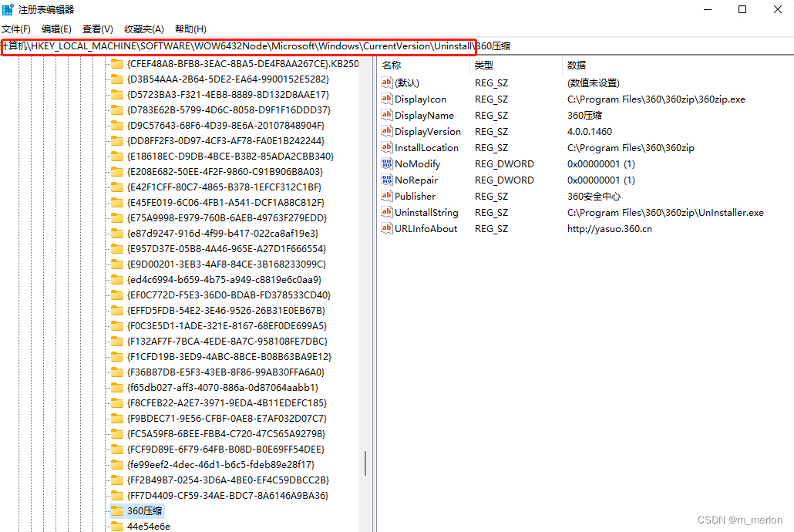794x532 pixels.
Task: Click the UnInstaller.exe path data cell
Action: click(x=665, y=212)
